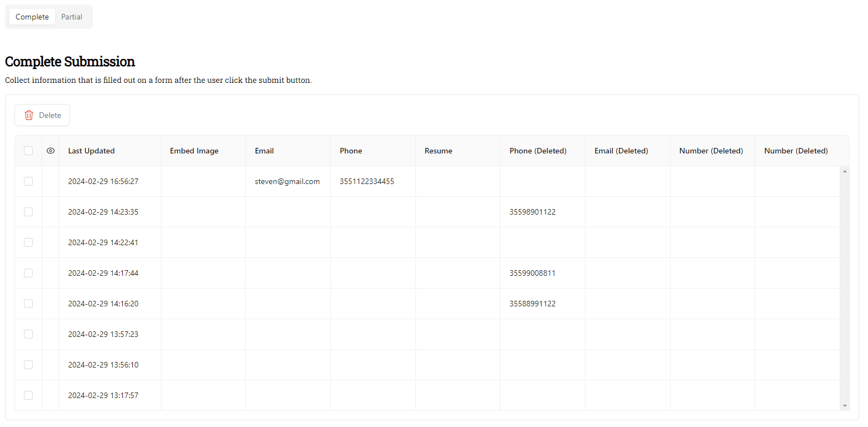Click the table's scrollbar down arrow
Screen dimensions: 868x427
coord(845,406)
